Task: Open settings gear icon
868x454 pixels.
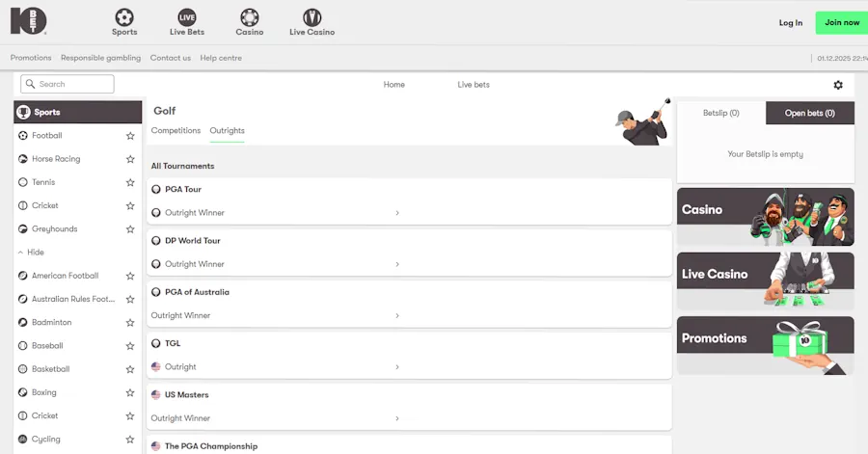Action: 838,85
